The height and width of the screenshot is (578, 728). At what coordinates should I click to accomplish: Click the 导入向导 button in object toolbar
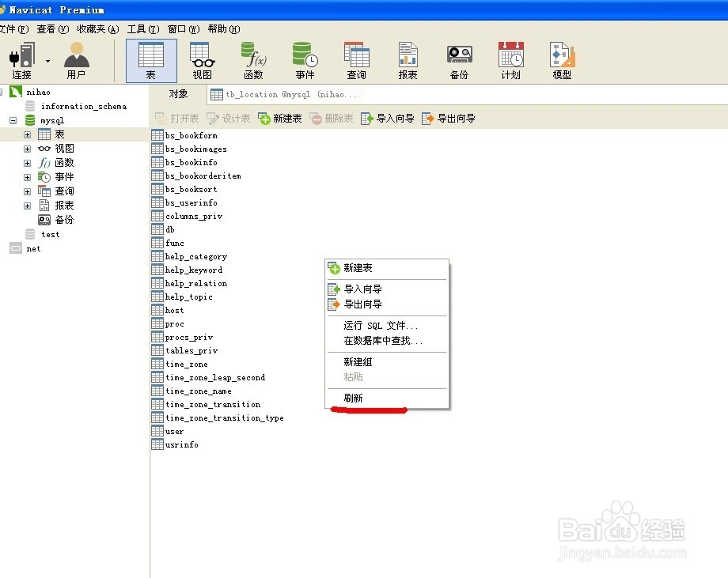pyautogui.click(x=387, y=119)
